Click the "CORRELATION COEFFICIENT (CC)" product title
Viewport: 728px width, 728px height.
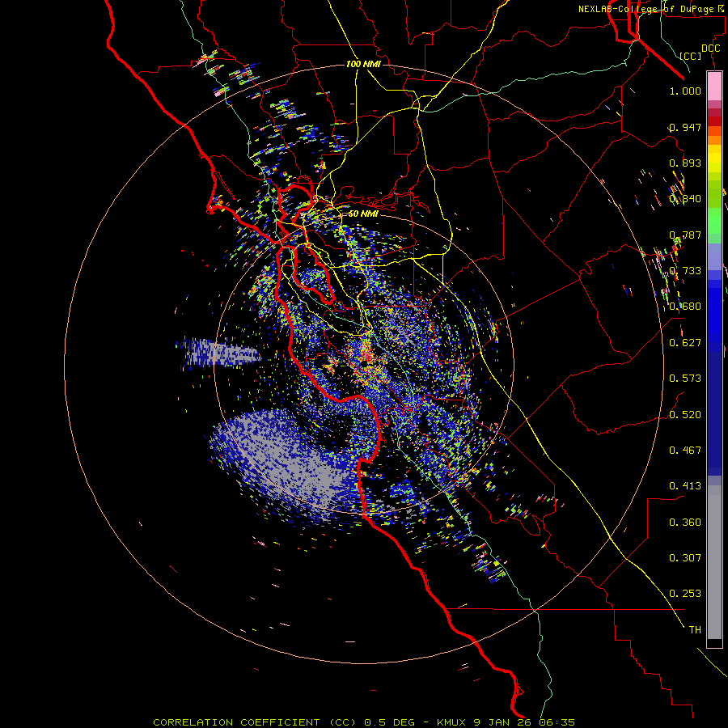[255, 722]
